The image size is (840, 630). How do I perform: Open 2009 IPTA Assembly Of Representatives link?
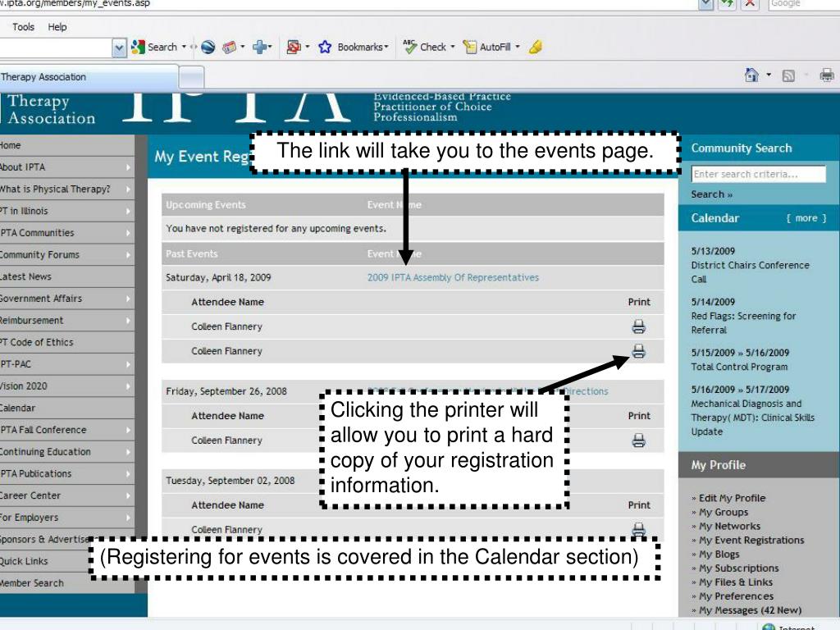[453, 277]
